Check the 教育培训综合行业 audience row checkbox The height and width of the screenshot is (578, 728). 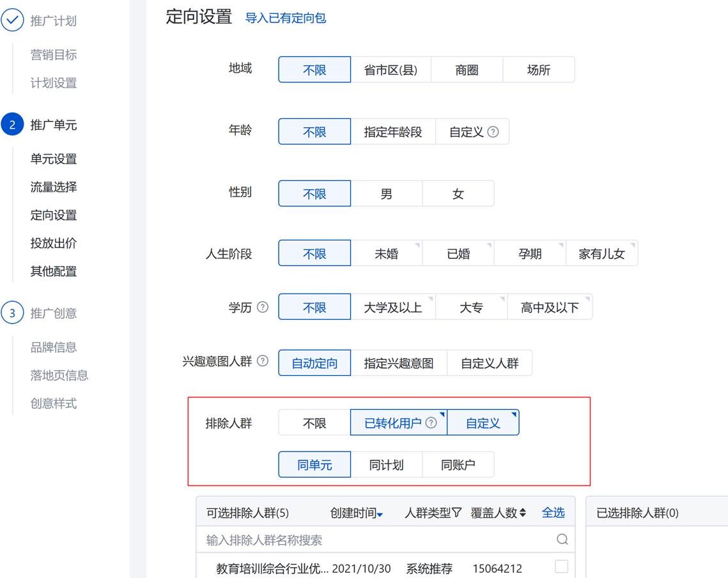(561, 566)
